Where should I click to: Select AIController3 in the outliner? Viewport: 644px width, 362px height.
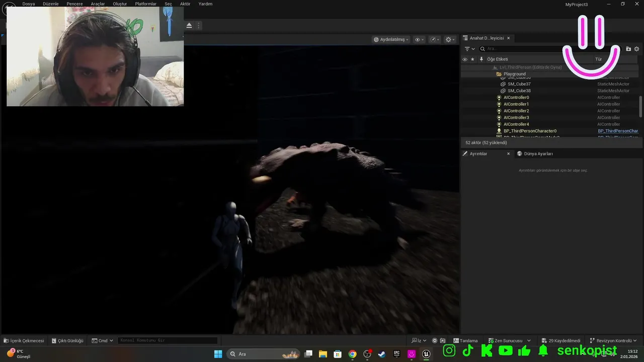516,118
